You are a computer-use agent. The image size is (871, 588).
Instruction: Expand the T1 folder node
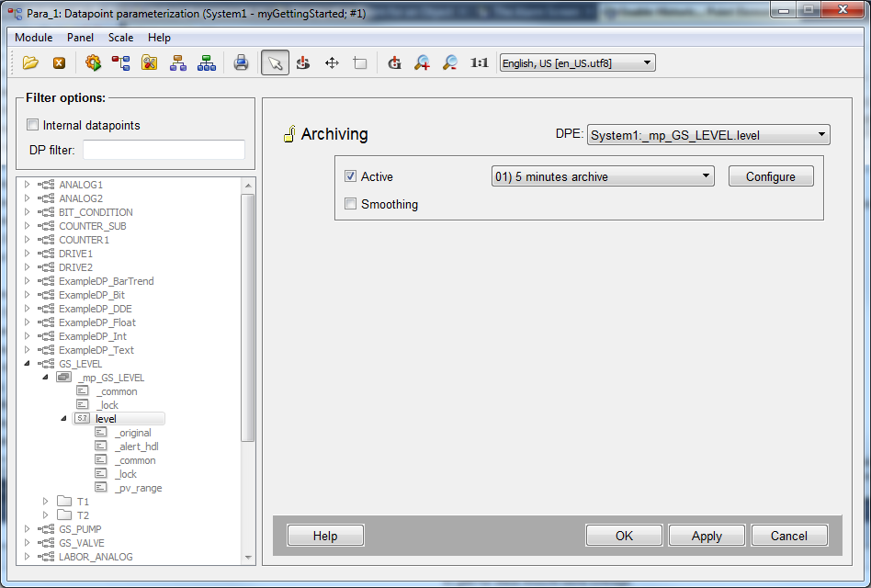(46, 501)
